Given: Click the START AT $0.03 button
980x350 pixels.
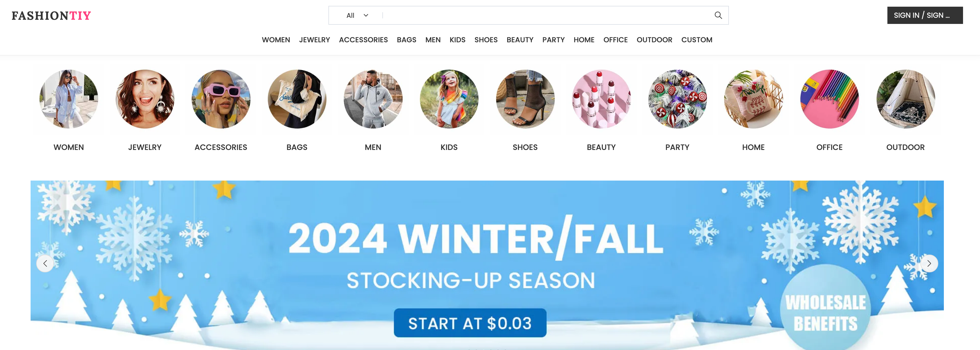Looking at the screenshot, I should click(x=470, y=323).
